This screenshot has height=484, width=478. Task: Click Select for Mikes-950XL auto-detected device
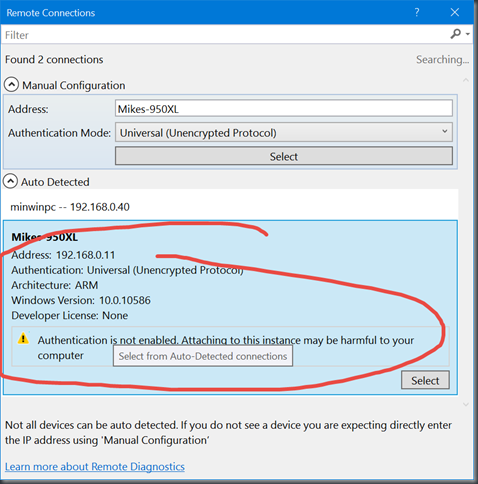pos(425,380)
